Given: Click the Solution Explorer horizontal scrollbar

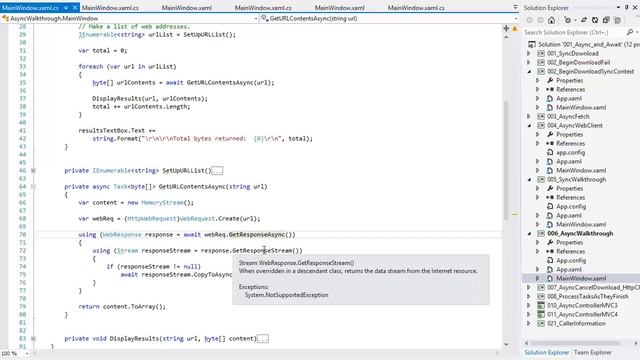Looking at the screenshot, I should [x=575, y=343].
